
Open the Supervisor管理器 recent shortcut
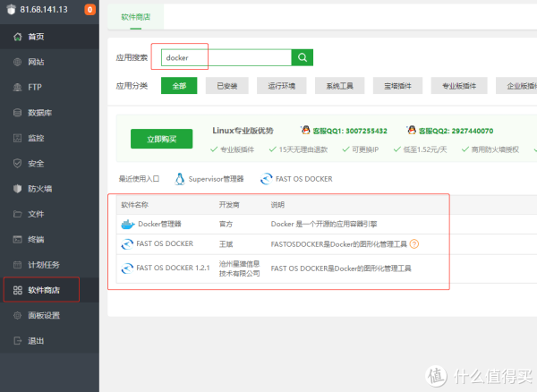coord(209,179)
